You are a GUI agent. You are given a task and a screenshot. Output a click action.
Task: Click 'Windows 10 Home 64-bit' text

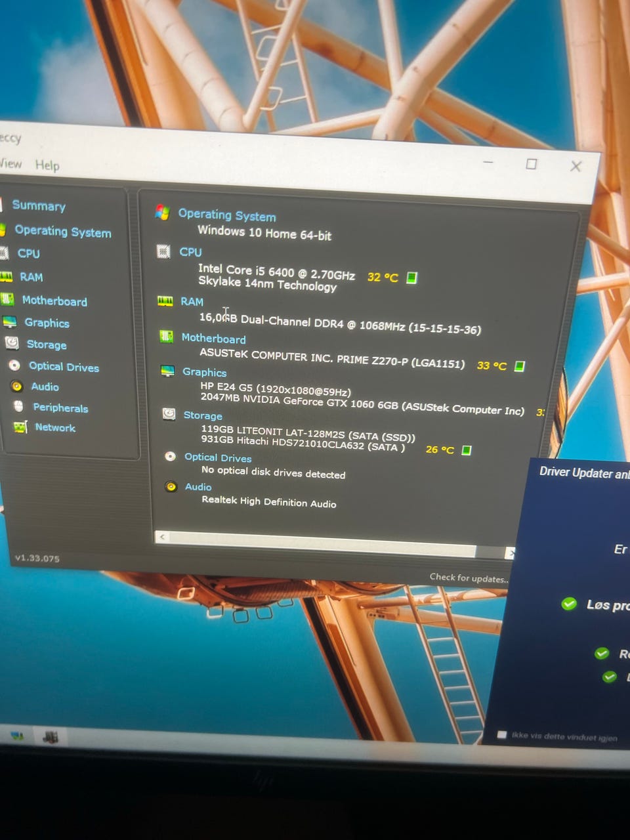[264, 232]
